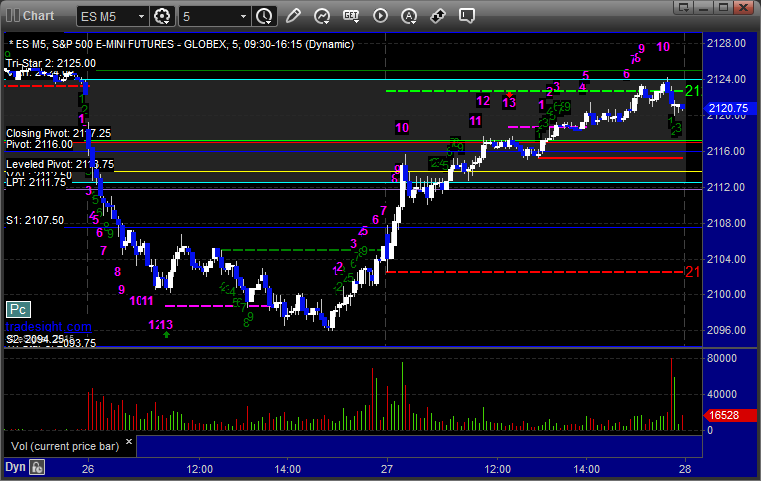Toggle the time axis lock icon
The width and height of the screenshot is (761, 481).
[37, 467]
